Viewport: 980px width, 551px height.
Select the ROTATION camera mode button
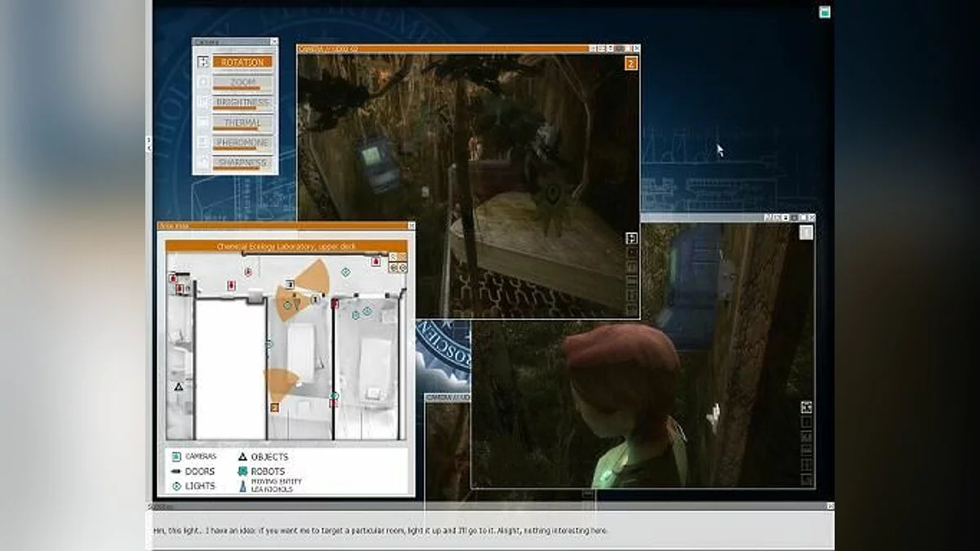click(x=243, y=62)
